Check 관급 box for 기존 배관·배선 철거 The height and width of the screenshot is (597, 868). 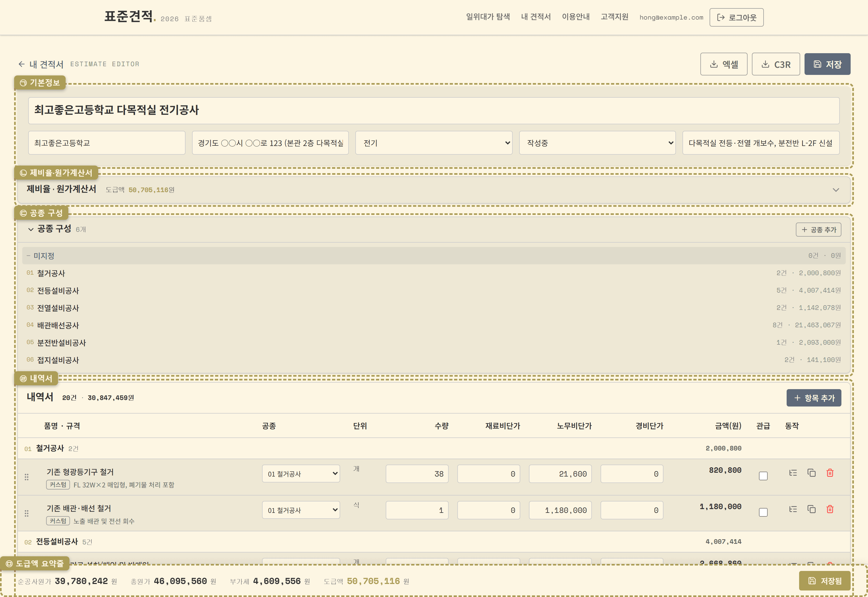pos(763,512)
